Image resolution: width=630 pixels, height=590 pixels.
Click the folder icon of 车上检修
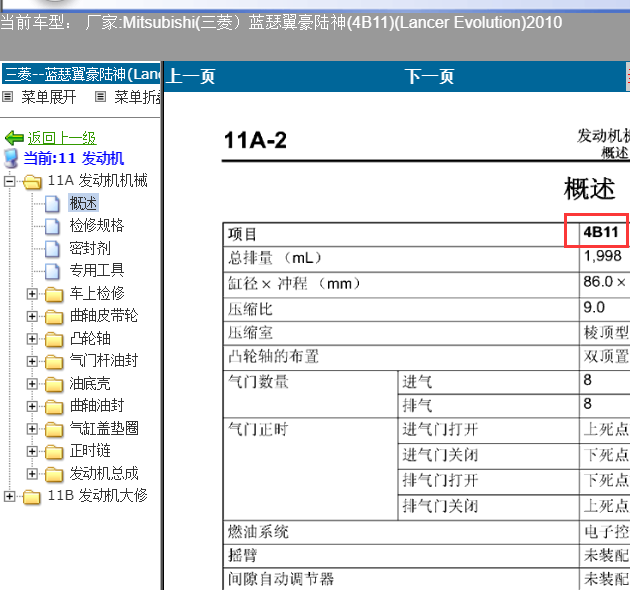click(54, 294)
